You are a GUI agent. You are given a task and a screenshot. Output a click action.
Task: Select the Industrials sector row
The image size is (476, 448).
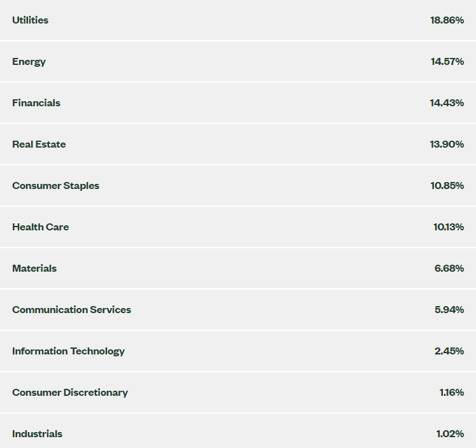pos(238,431)
